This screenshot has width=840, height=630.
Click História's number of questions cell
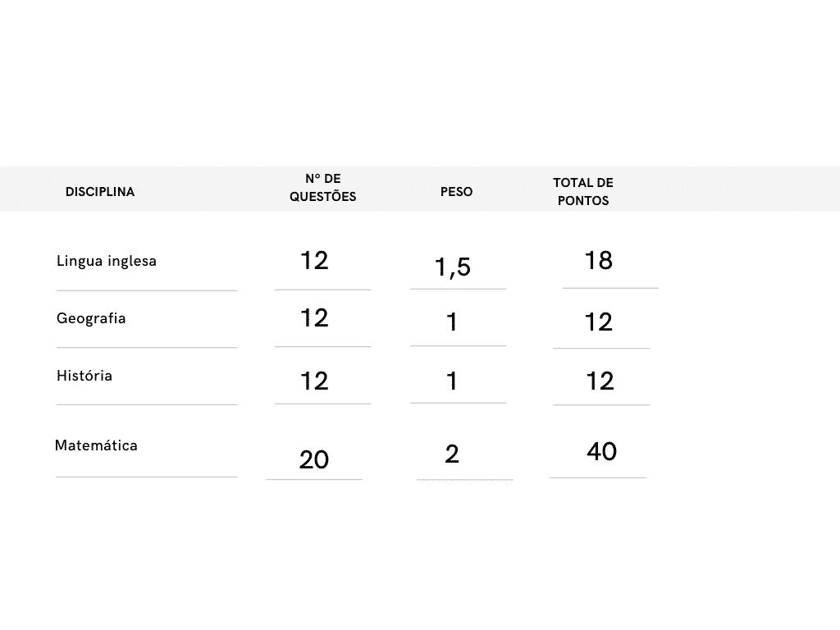[314, 381]
